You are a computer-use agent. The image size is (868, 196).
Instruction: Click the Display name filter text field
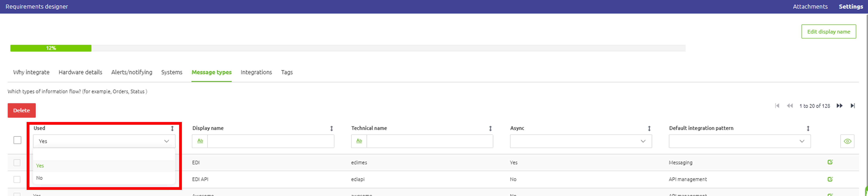[271, 141]
